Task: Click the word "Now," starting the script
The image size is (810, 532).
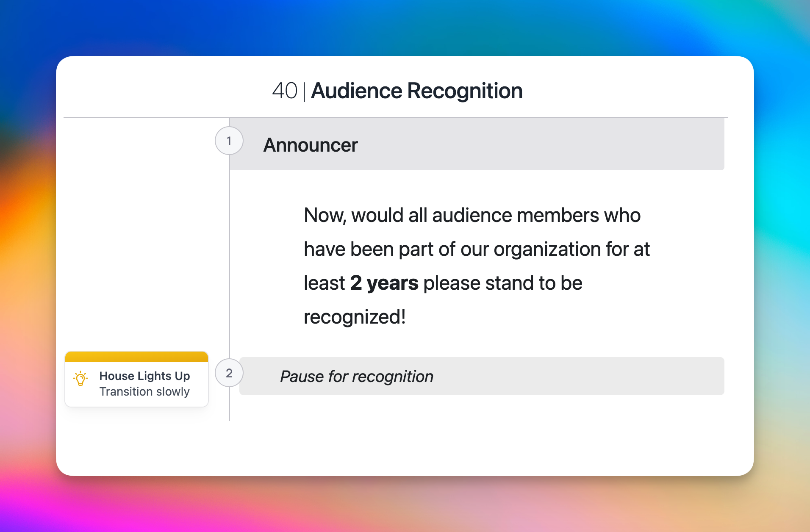Action: 325,216
